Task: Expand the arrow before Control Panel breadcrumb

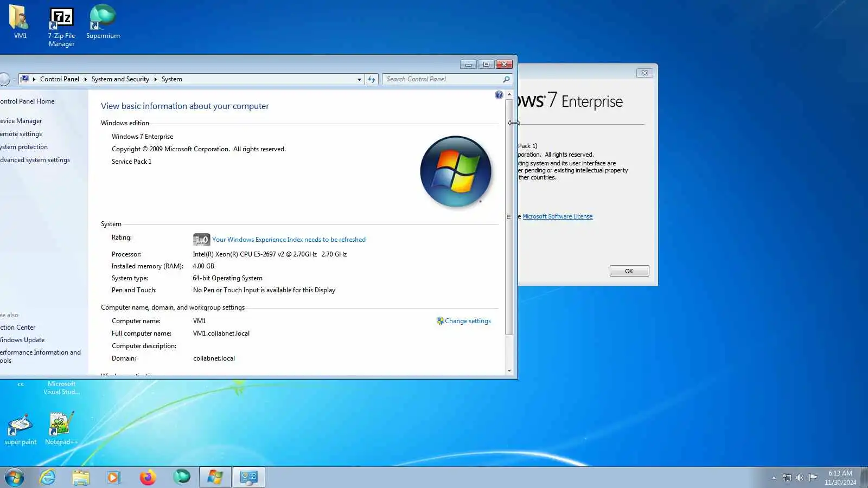Action: [x=34, y=79]
